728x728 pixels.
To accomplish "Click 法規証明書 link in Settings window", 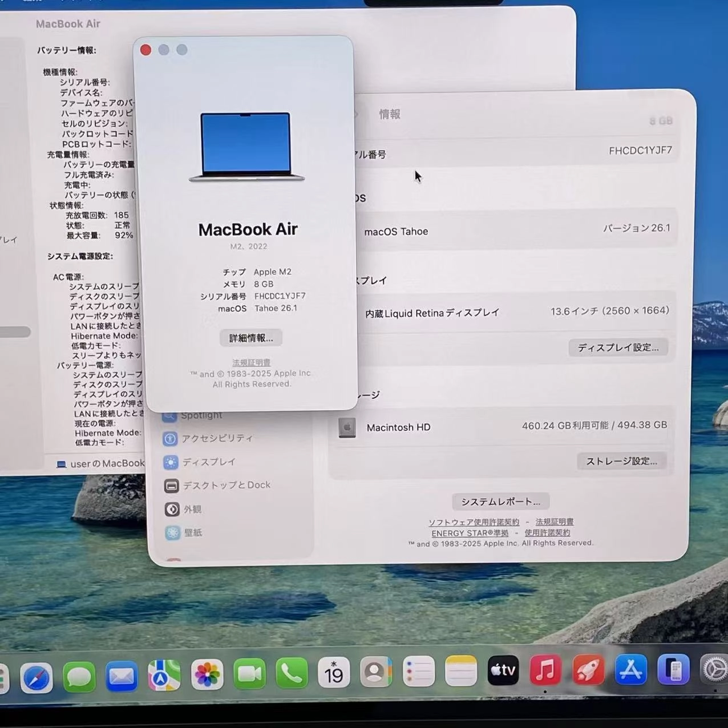I will tap(554, 521).
